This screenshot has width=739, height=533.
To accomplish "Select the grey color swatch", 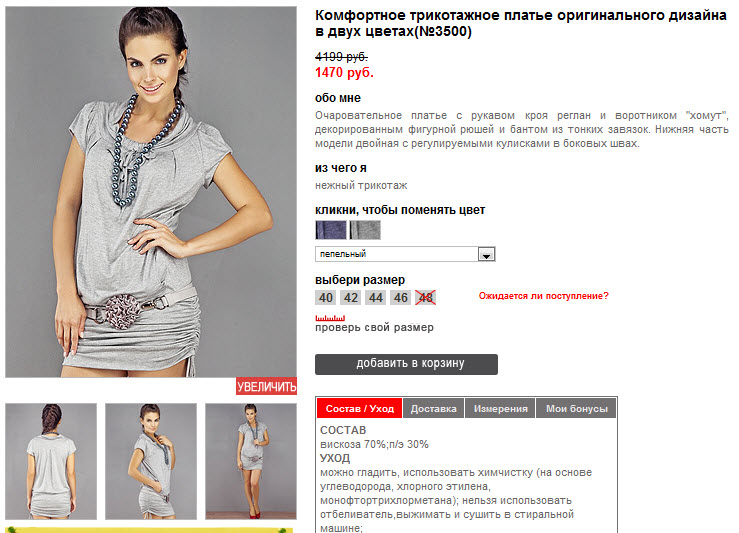I will click(x=365, y=230).
